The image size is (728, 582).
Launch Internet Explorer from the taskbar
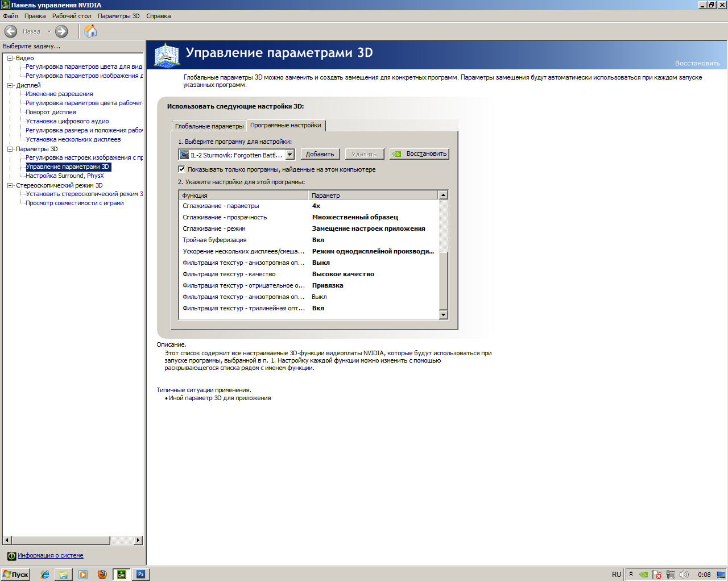click(45, 575)
